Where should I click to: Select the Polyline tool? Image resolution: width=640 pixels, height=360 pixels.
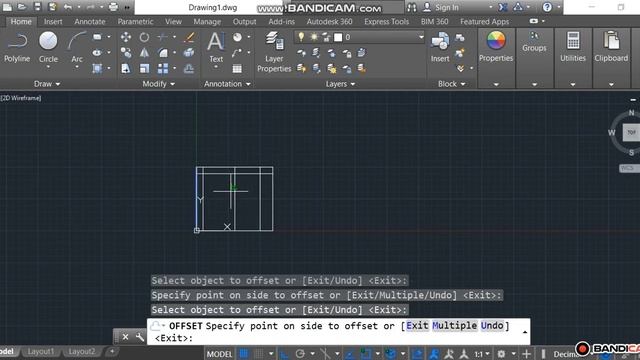point(17,47)
